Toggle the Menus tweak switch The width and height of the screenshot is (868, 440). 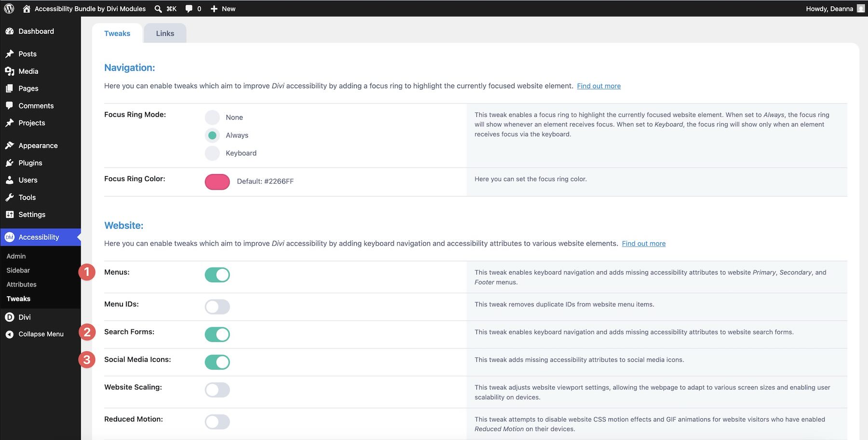click(217, 275)
